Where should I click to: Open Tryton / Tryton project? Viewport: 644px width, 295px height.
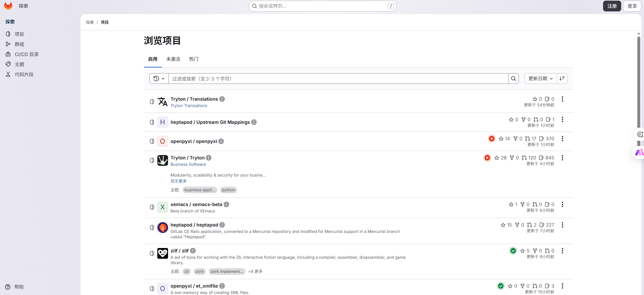pos(187,158)
